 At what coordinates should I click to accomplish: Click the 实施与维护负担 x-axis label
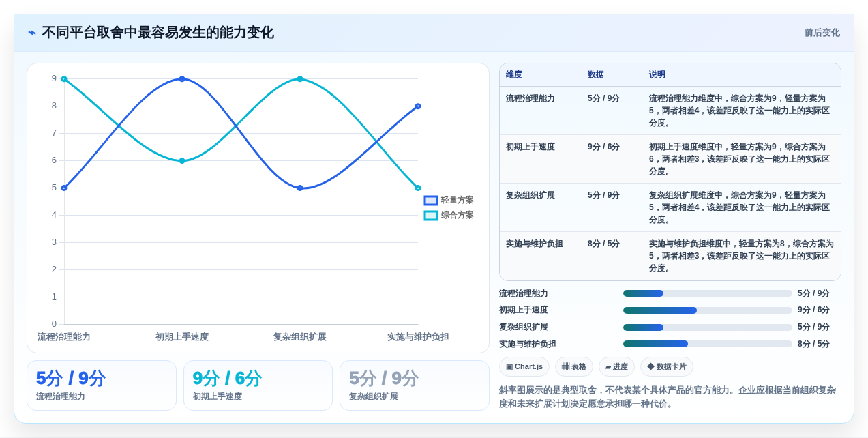click(x=418, y=337)
